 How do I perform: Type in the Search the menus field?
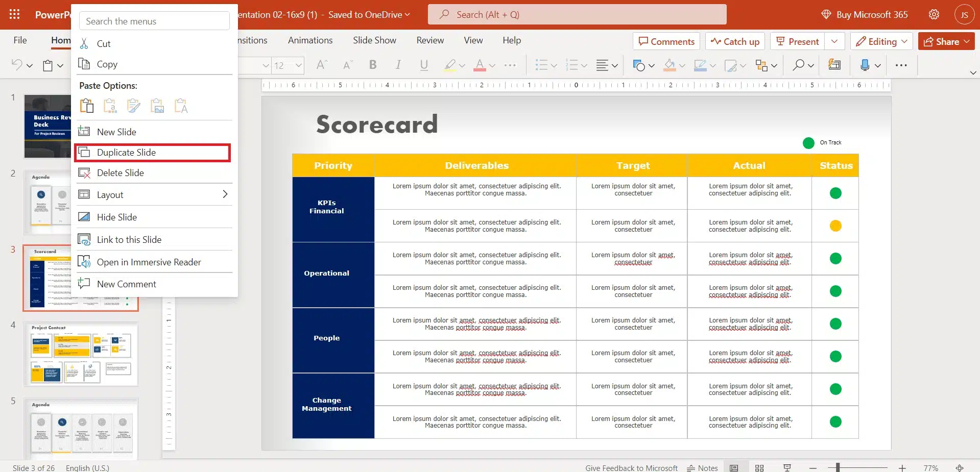point(154,21)
